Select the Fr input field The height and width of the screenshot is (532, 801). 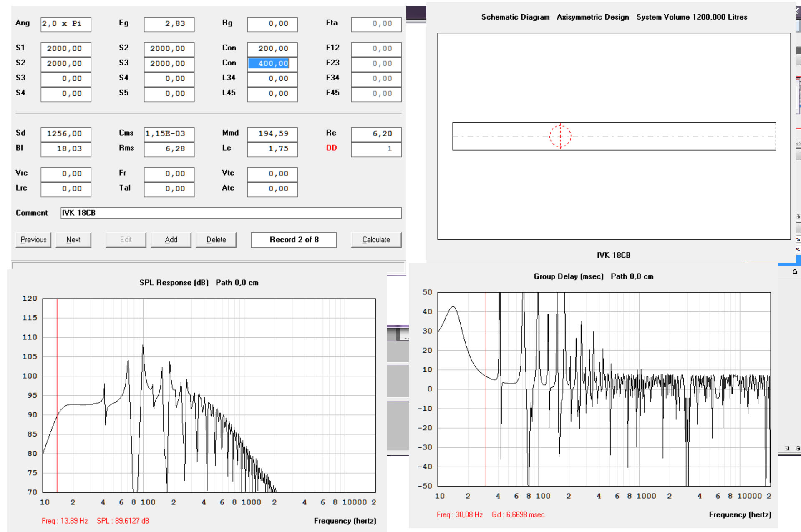(169, 174)
